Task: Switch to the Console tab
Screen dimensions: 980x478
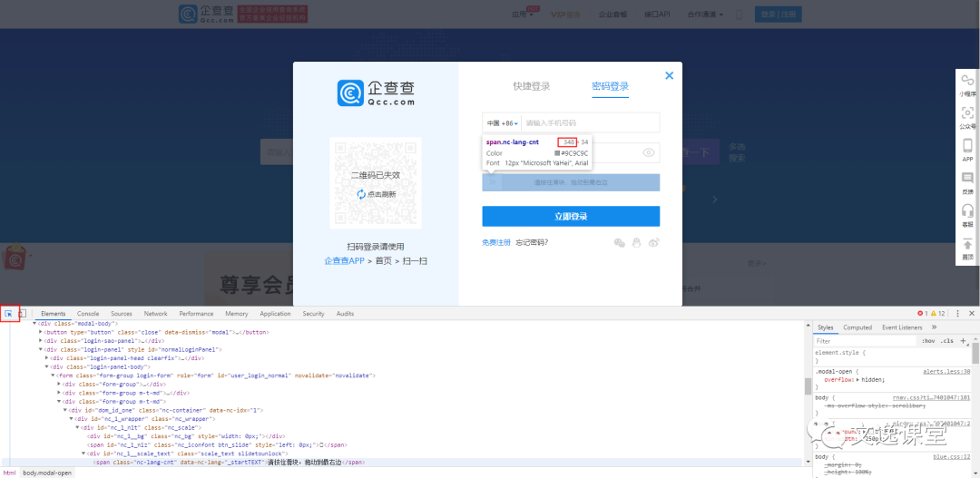Action: (88, 314)
